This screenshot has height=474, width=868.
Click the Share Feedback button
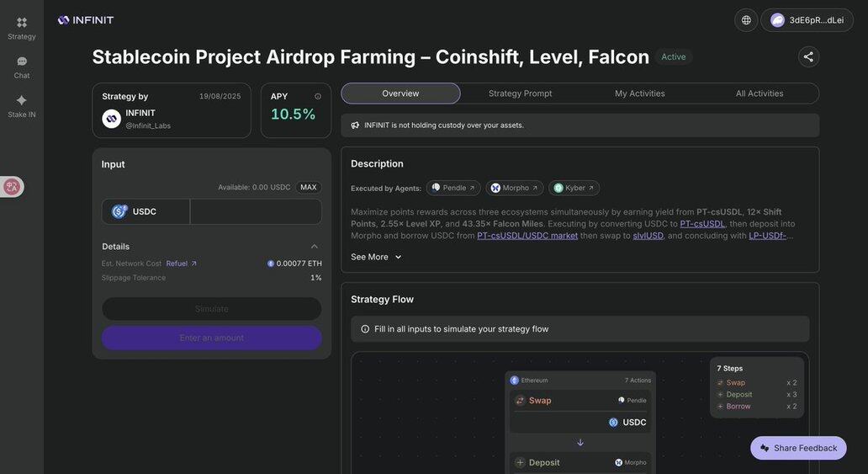(x=798, y=448)
